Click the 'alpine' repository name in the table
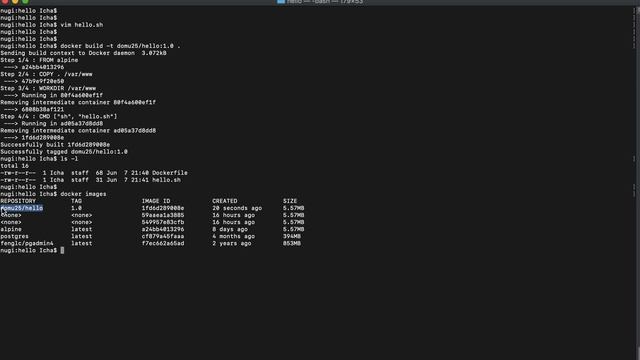The height and width of the screenshot is (360, 640). (x=11, y=229)
